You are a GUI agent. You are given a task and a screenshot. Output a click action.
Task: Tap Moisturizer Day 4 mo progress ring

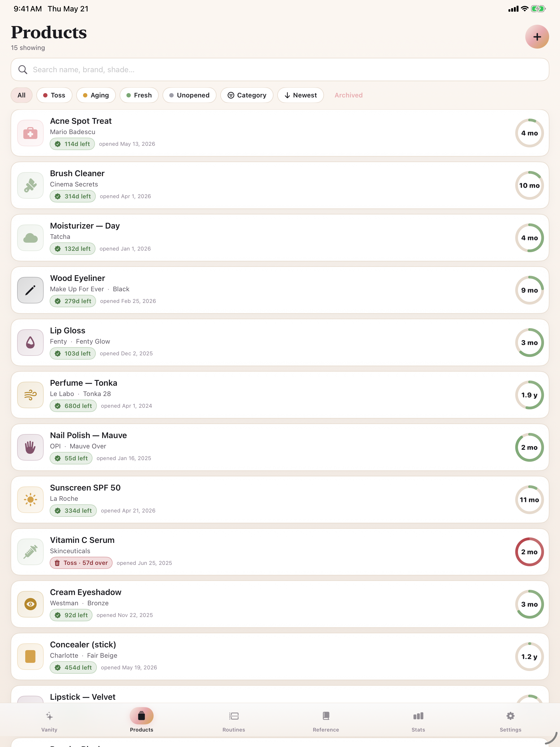pos(529,238)
